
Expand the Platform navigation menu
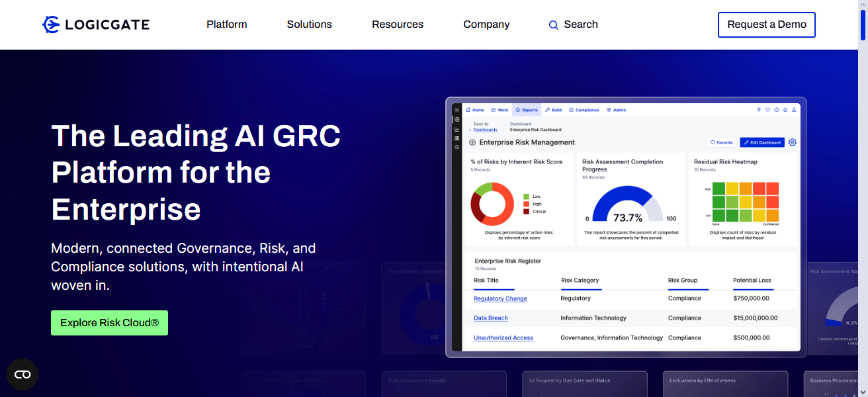[x=226, y=24]
